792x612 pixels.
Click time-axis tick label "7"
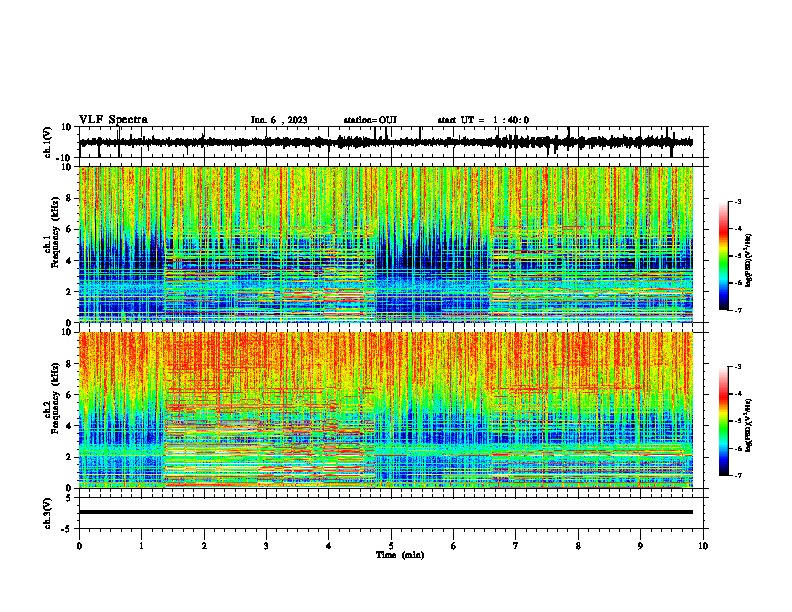[516, 546]
